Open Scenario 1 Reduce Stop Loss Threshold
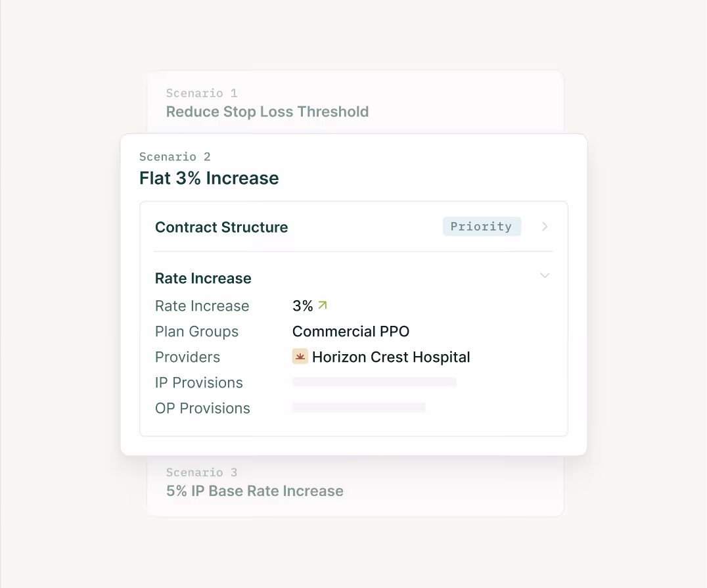Viewport: 707px width, 588px height. (x=267, y=111)
